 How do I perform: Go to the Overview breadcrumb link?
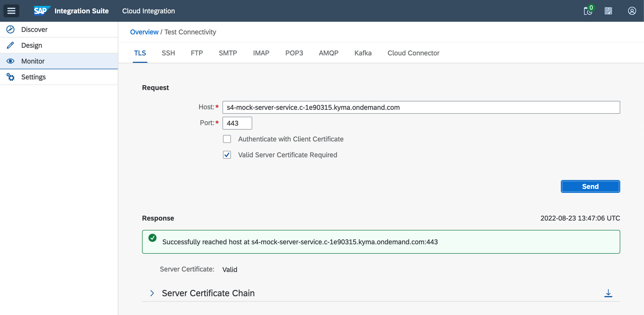pyautogui.click(x=144, y=32)
